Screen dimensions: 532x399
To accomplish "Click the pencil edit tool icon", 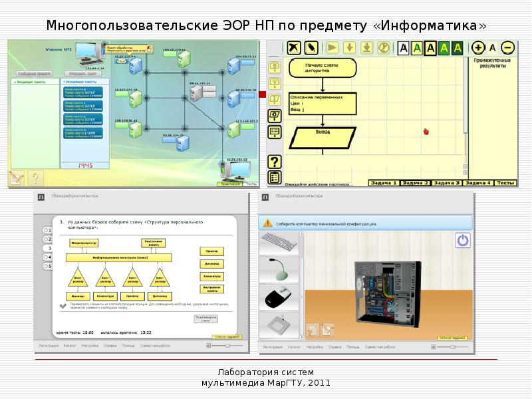I will click(311, 48).
